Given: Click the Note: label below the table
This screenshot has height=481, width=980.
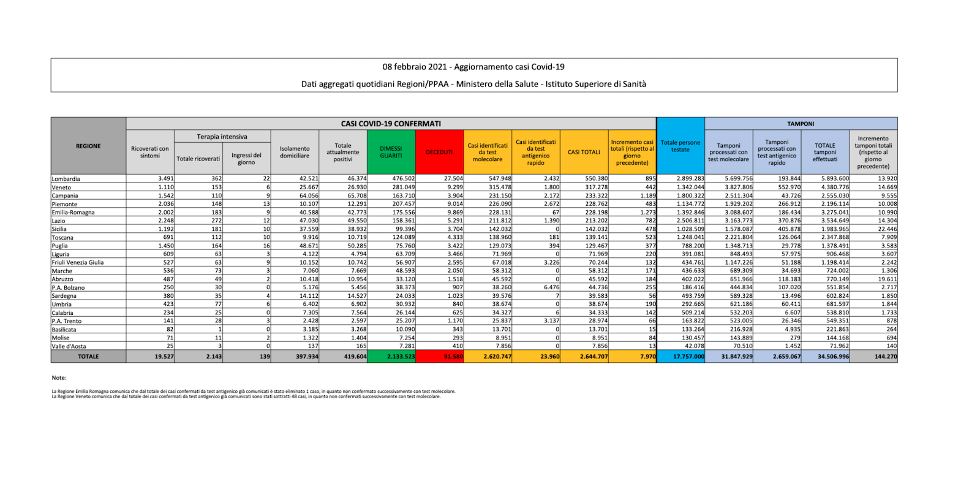Looking at the screenshot, I should click(59, 378).
